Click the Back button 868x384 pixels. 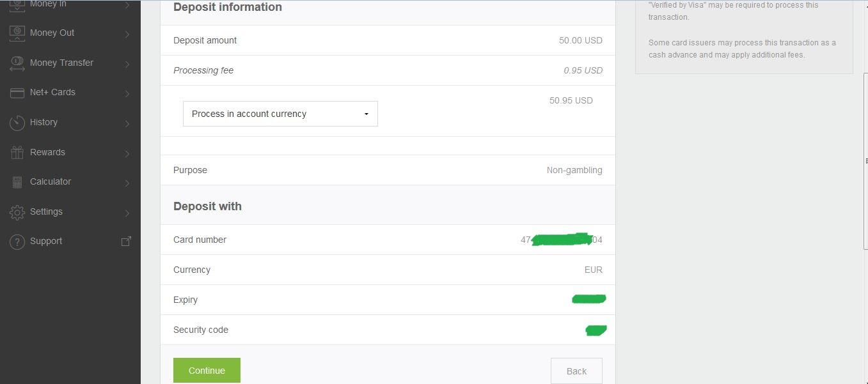point(576,371)
